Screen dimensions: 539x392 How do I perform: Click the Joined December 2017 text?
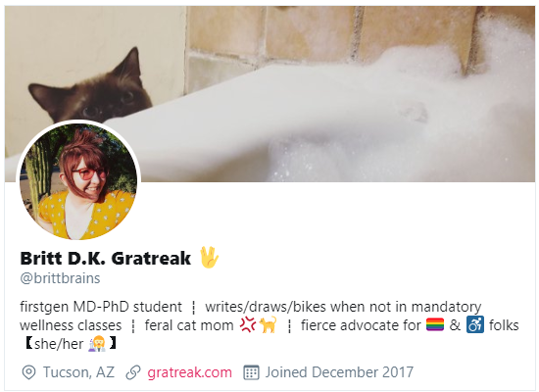[339, 372]
